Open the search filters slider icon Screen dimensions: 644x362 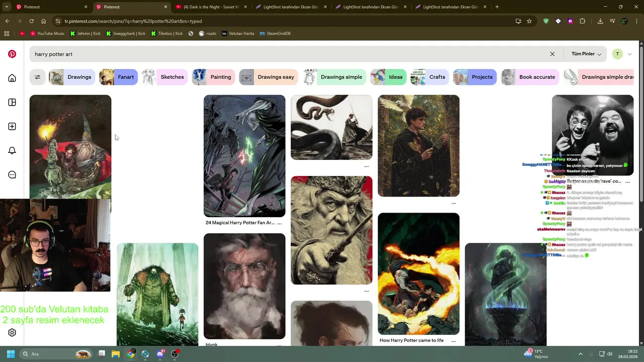coord(37,77)
